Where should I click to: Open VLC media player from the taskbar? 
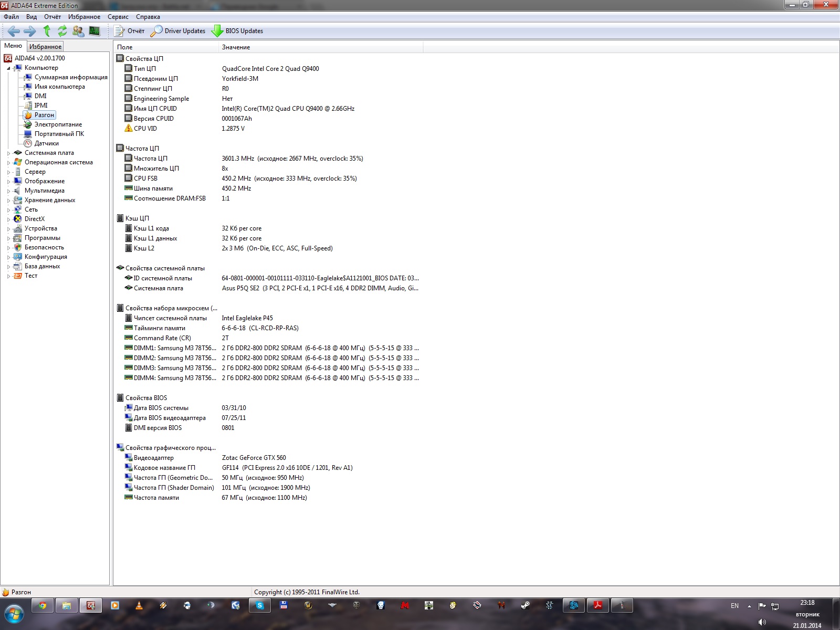point(139,606)
